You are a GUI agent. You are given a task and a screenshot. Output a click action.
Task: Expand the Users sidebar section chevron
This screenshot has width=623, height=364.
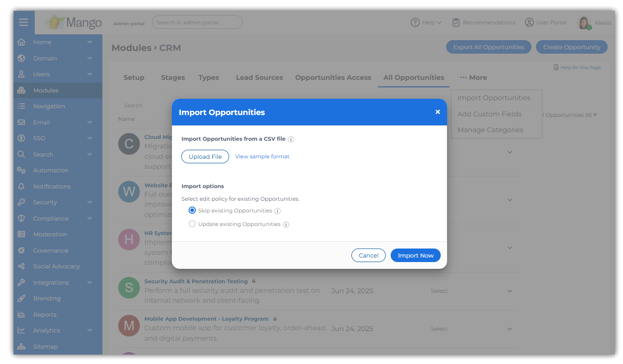(x=90, y=74)
